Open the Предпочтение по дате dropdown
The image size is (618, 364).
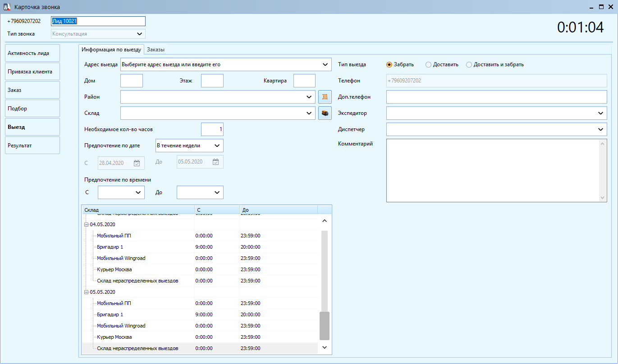(x=217, y=146)
